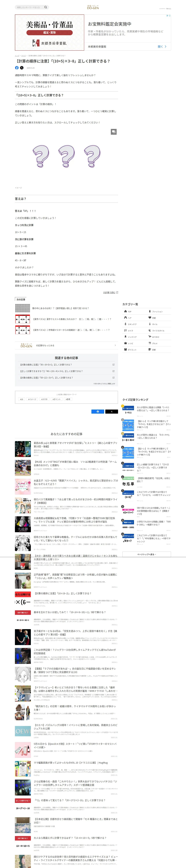The width and height of the screenshot is (186, 868).
Task: Select the #イメージ keyword tag
Action: 32,399
